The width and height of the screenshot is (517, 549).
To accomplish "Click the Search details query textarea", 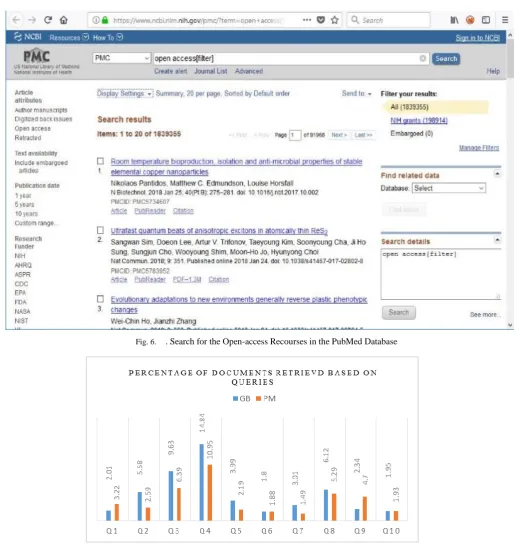I will (x=441, y=274).
